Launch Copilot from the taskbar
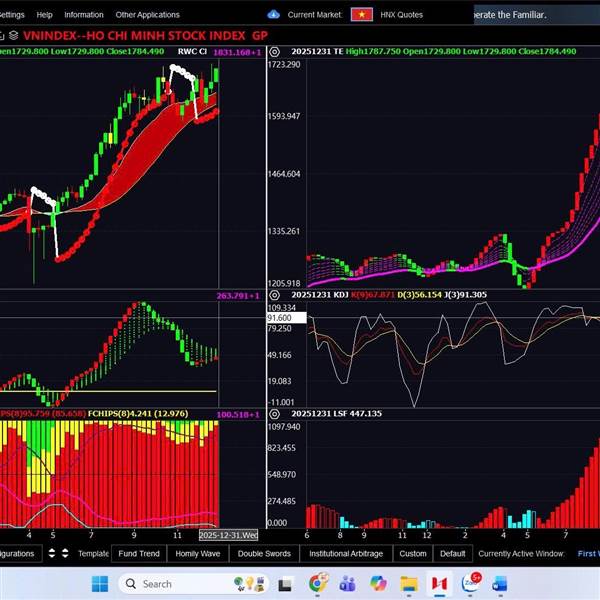This screenshot has height=600, width=600. click(x=378, y=583)
